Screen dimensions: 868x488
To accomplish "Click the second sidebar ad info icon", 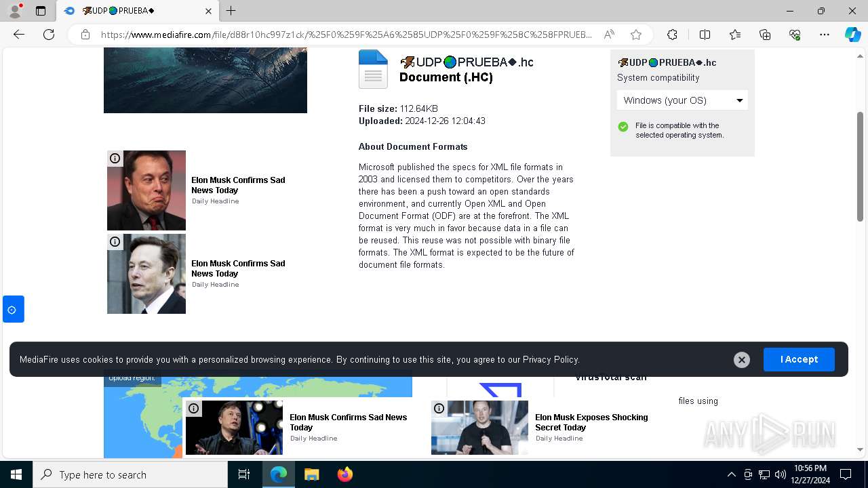I will [115, 242].
